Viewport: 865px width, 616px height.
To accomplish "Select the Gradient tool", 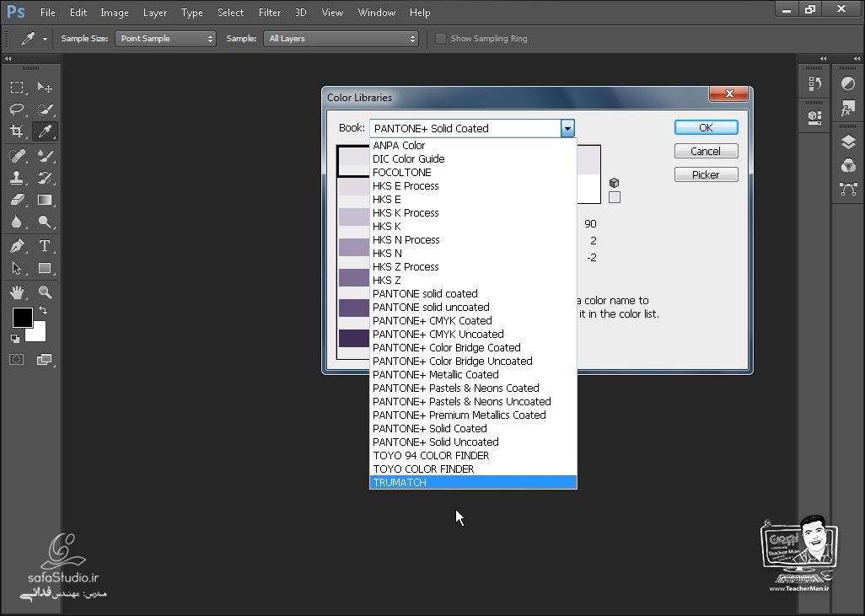I will pyautogui.click(x=45, y=200).
